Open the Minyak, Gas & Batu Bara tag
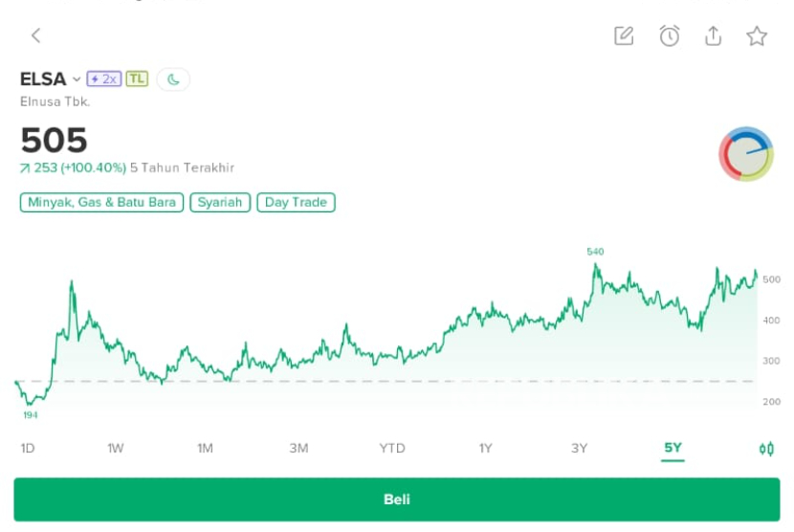Screen dimensions: 794x532 (101, 203)
